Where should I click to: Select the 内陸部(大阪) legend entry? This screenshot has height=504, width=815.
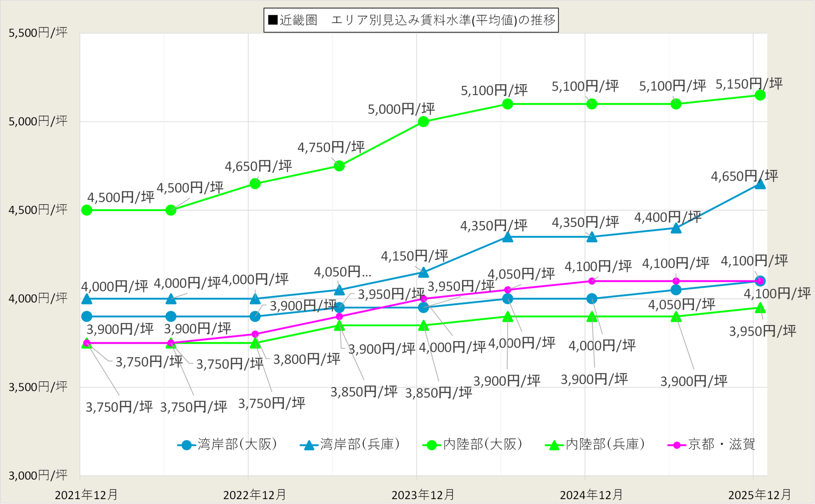click(x=472, y=445)
